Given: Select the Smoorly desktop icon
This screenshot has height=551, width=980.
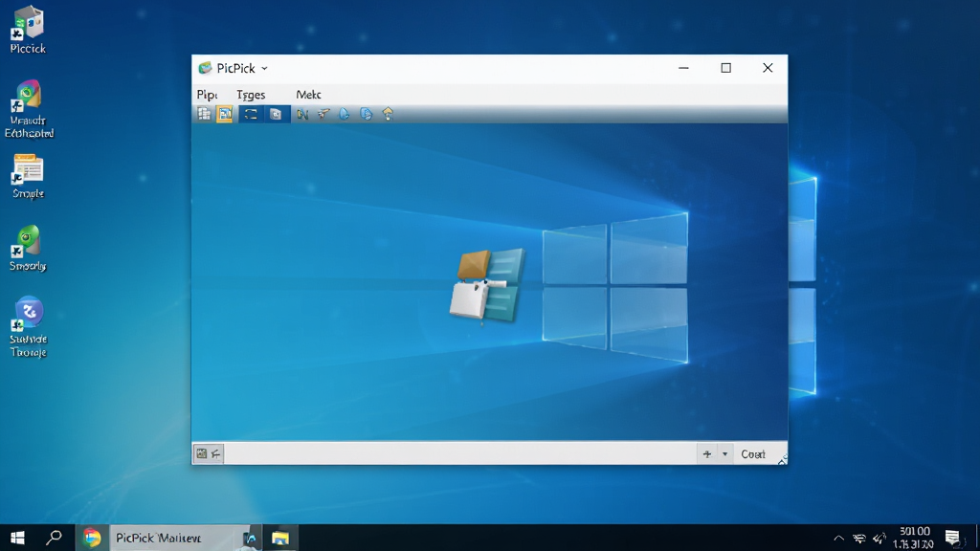Looking at the screenshot, I should pos(28,248).
